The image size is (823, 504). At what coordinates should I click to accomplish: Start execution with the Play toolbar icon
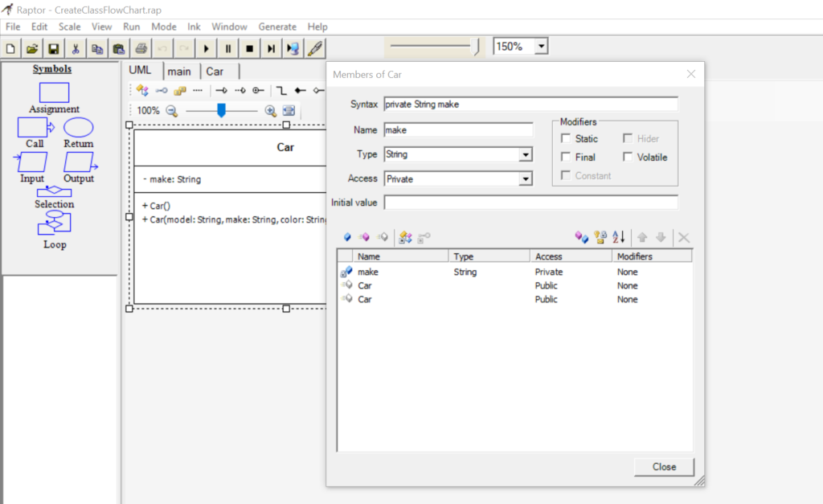click(x=206, y=48)
